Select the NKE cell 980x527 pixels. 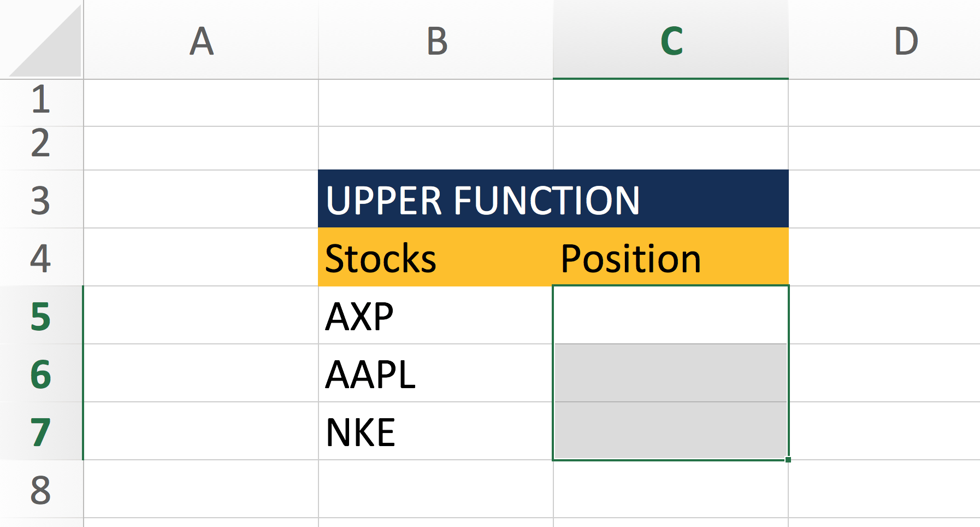(436, 431)
